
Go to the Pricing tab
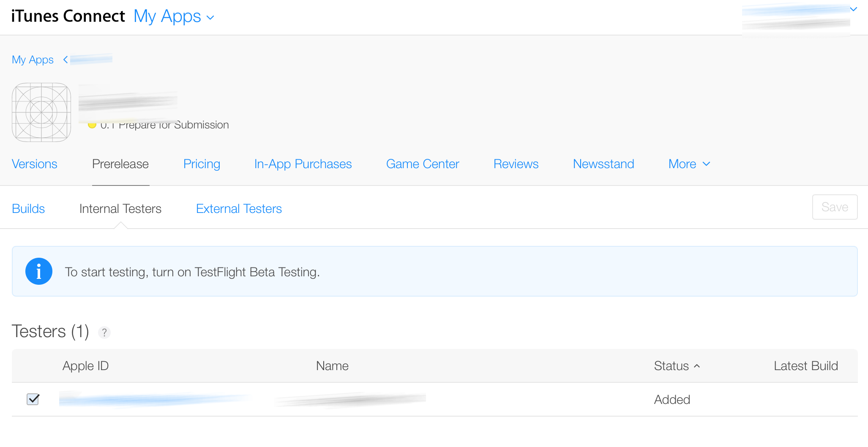pyautogui.click(x=202, y=164)
